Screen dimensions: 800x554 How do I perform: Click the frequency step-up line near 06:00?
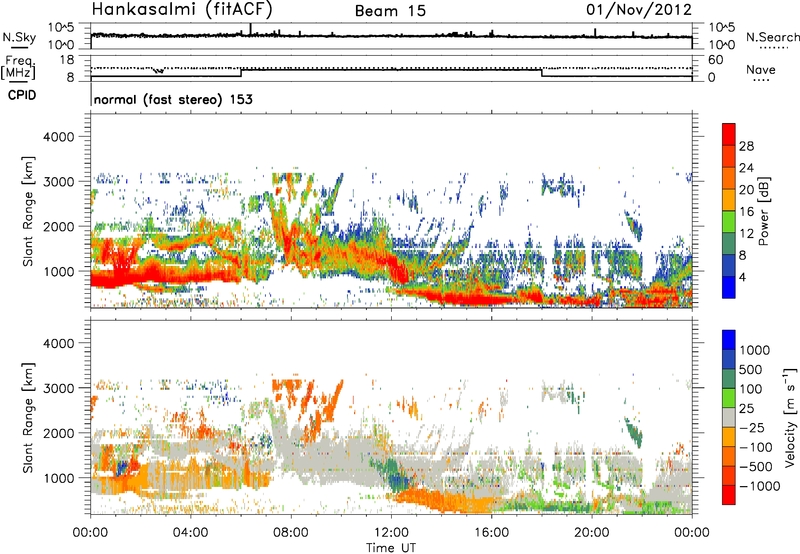point(241,73)
